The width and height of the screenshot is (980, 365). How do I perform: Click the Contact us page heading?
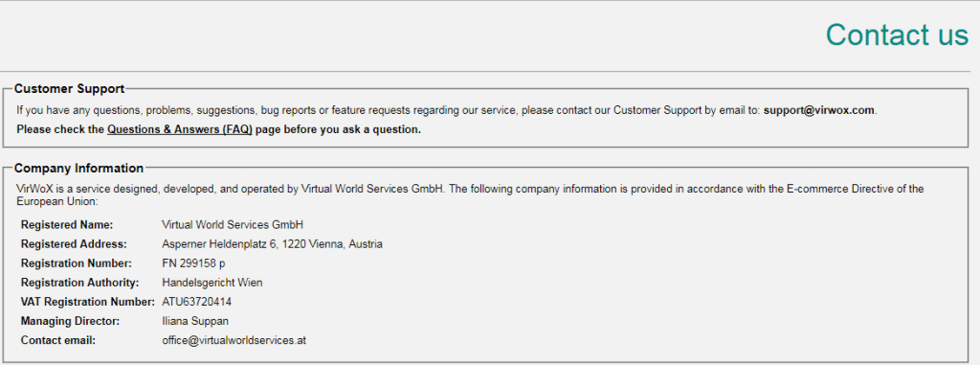[x=897, y=34]
